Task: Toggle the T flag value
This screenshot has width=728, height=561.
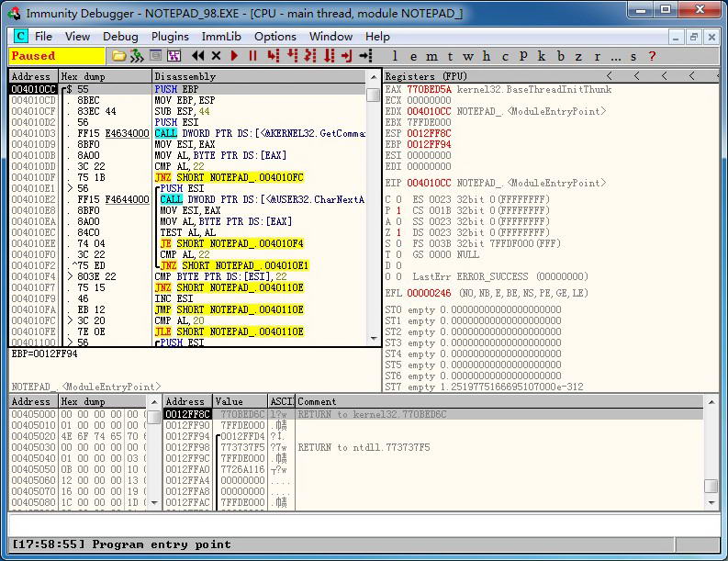Action: tap(398, 254)
